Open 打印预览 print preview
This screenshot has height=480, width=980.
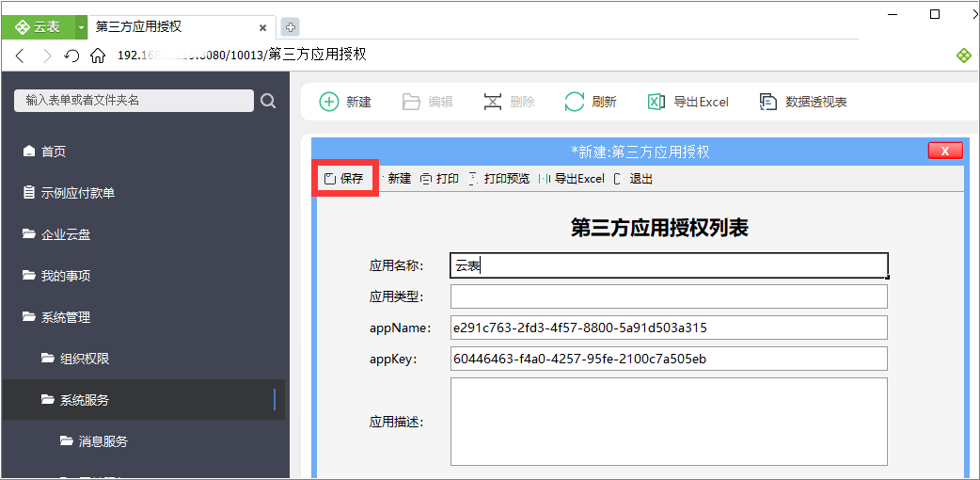498,179
